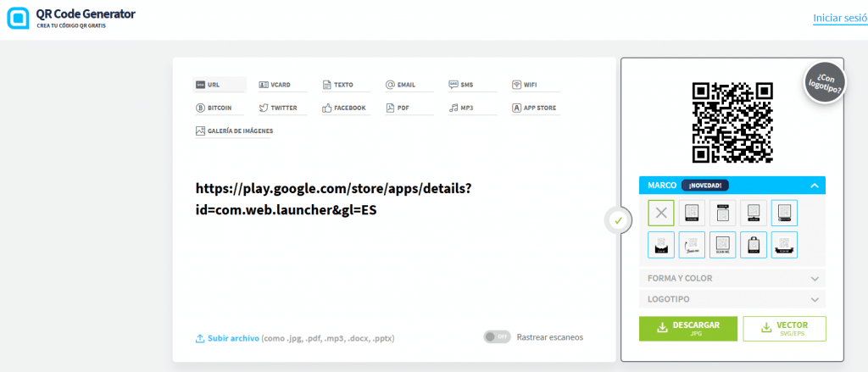Select the envelope-shaped QR frame
This screenshot has height=372, width=868.
[x=661, y=245]
